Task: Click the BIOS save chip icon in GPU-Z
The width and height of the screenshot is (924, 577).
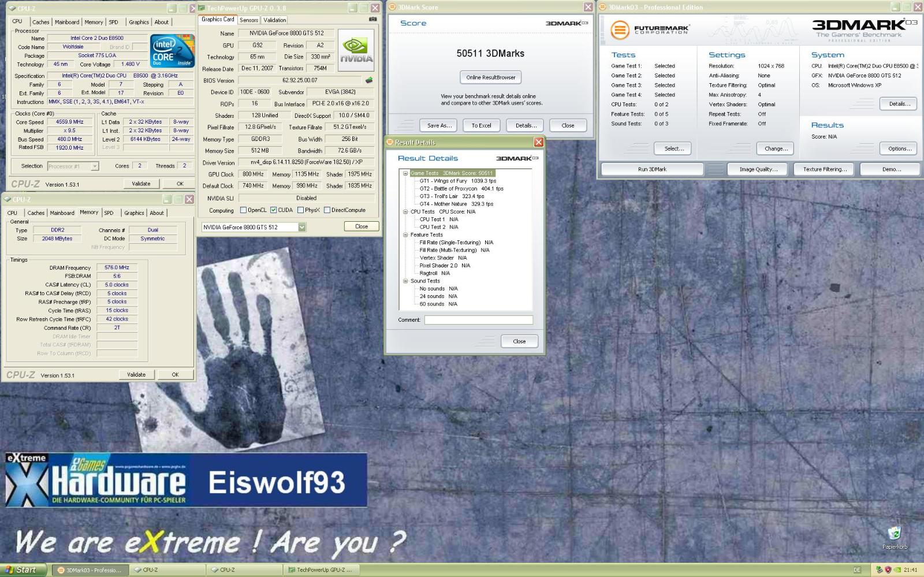Action: point(369,80)
